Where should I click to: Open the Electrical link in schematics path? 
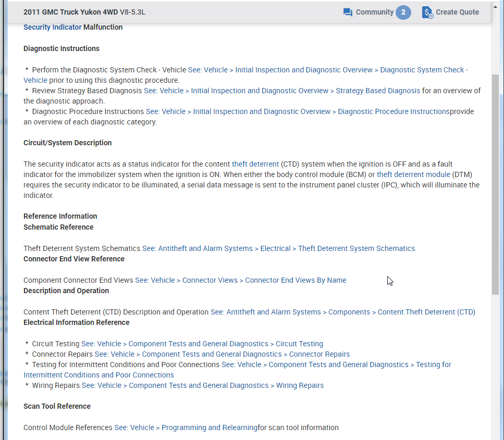point(275,248)
